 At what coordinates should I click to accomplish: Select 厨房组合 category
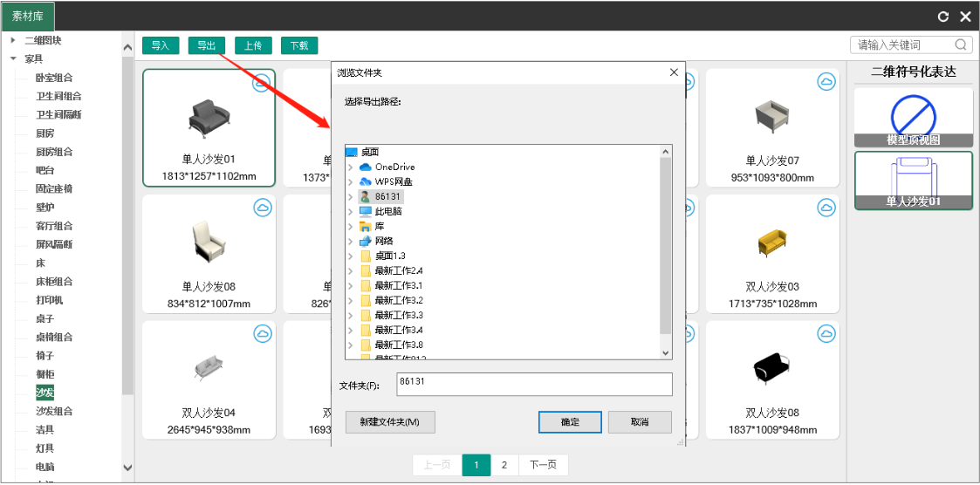[54, 152]
